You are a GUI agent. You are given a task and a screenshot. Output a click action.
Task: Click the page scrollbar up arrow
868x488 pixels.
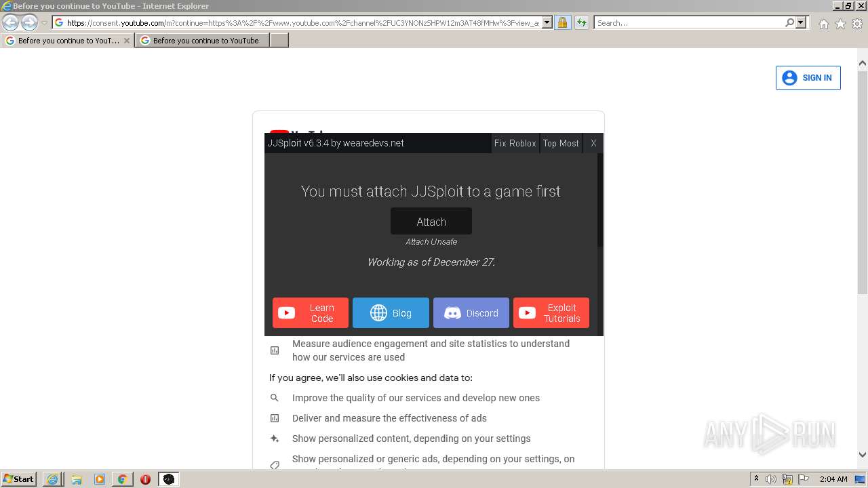click(x=863, y=63)
